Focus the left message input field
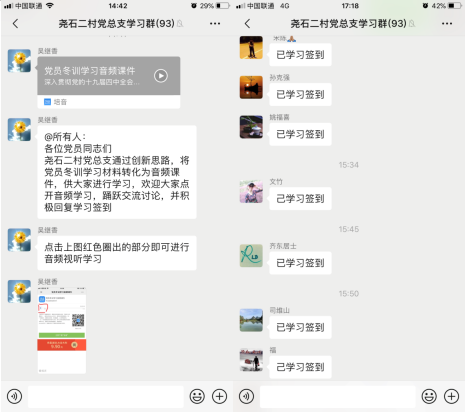Screen dimensions: 467x419 106,397
